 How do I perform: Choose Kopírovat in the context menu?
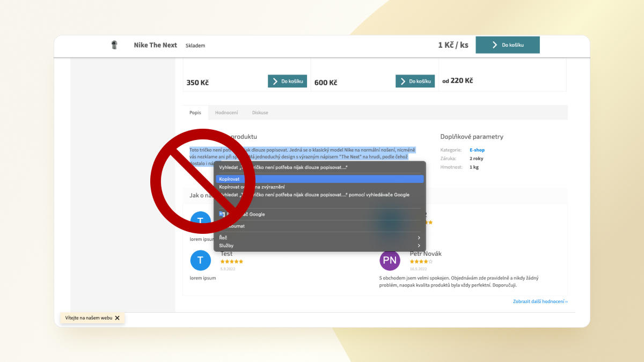(320, 179)
